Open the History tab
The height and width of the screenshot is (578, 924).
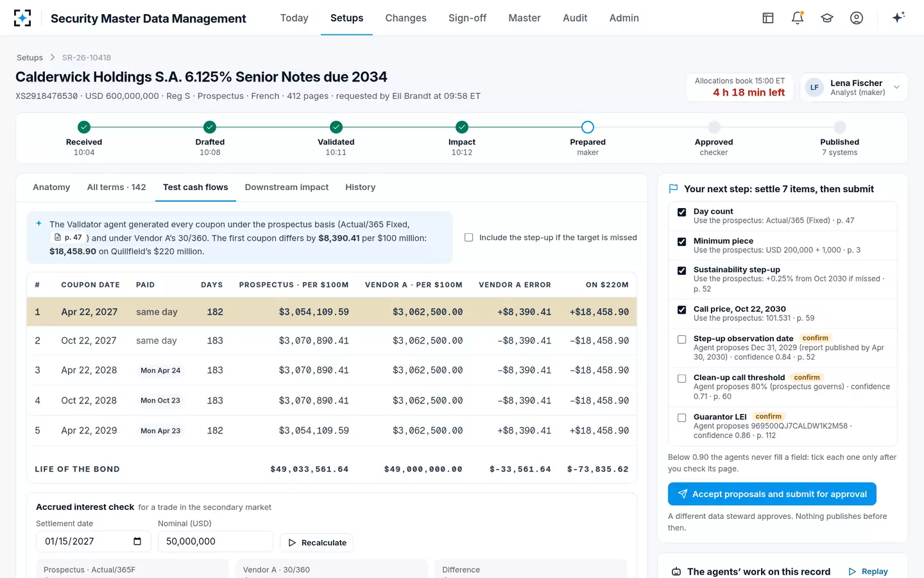(361, 188)
